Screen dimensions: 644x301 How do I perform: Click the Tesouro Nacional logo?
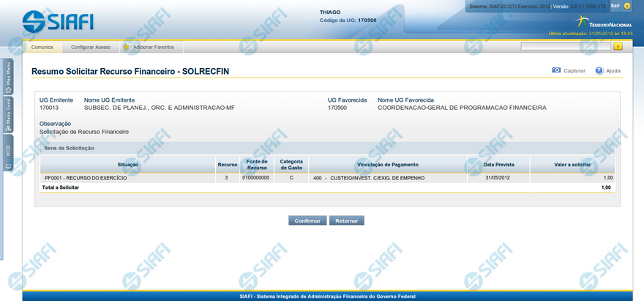602,22
